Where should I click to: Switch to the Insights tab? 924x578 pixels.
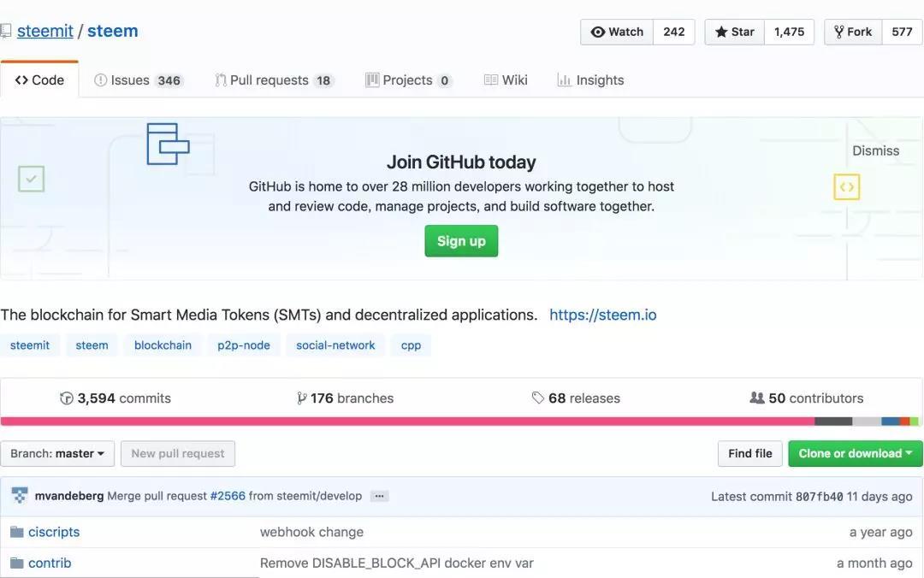click(590, 80)
